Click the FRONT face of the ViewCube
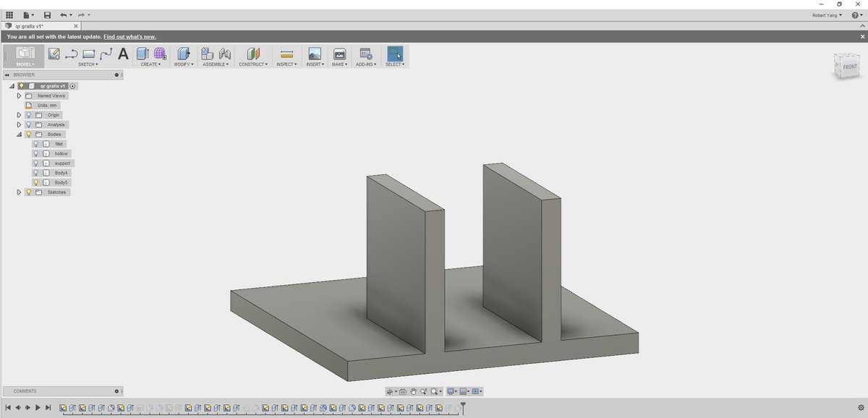 click(849, 67)
